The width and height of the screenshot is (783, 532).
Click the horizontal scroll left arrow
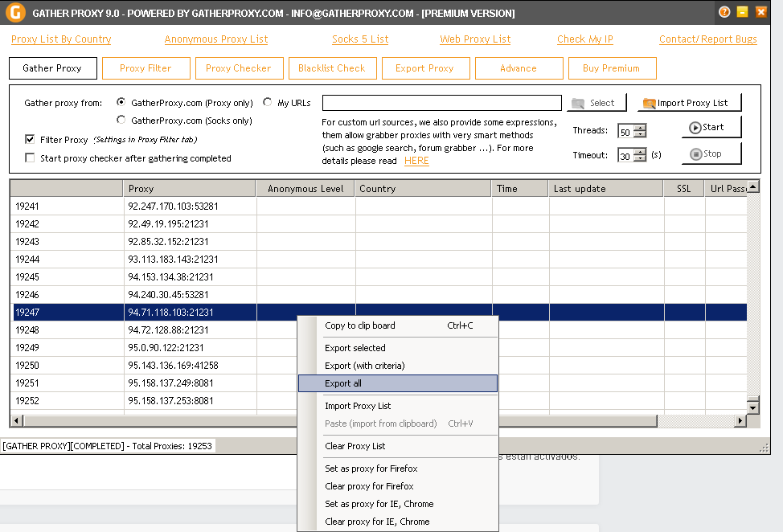16,421
